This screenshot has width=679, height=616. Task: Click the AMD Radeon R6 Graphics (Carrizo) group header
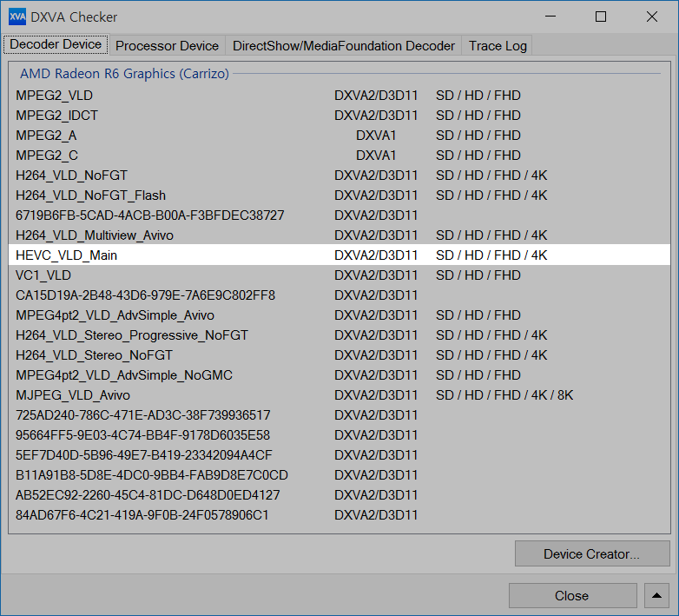[124, 74]
